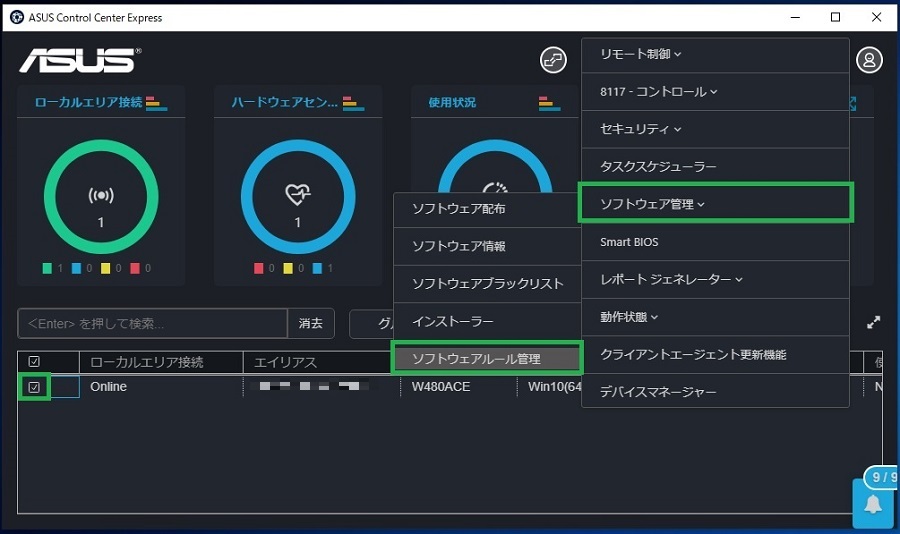Expand the ソフトウェア管理 submenu

coord(715,204)
